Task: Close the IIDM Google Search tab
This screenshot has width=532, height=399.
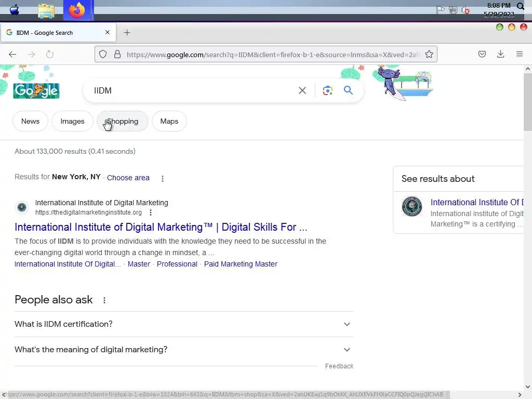Action: (108, 32)
